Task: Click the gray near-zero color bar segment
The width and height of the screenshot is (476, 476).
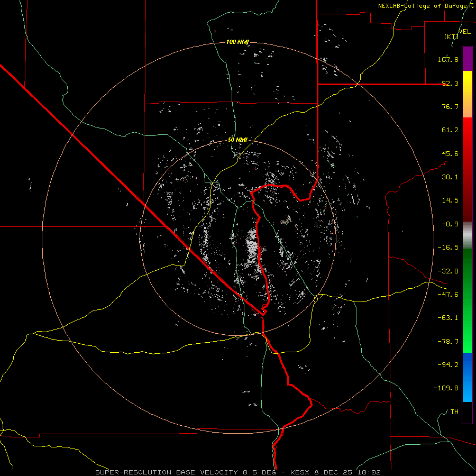Action: pos(467,235)
